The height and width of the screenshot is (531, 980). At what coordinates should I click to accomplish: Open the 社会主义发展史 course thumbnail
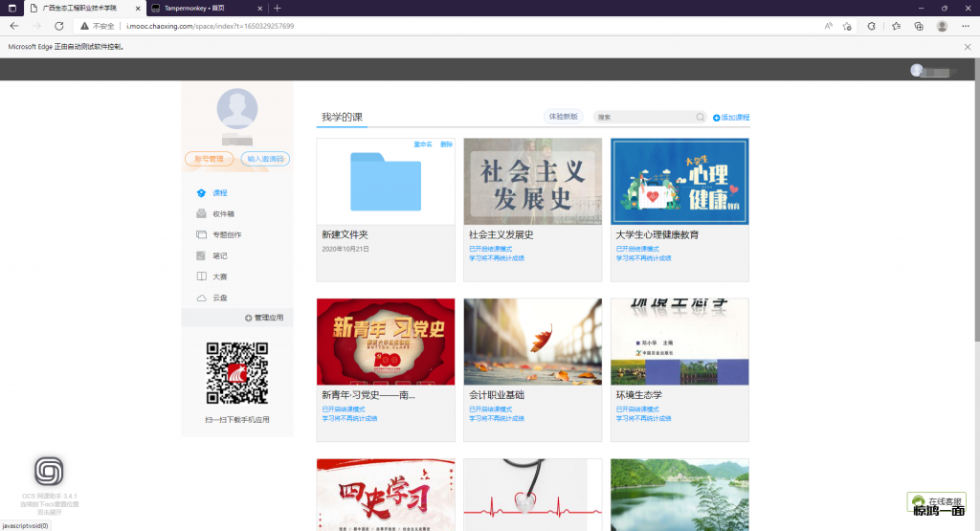[x=532, y=181]
